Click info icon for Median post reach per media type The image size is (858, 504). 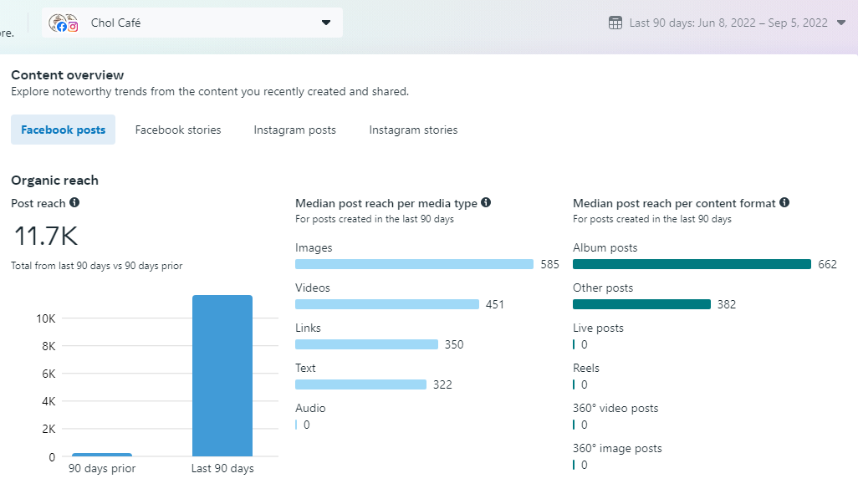click(x=486, y=203)
